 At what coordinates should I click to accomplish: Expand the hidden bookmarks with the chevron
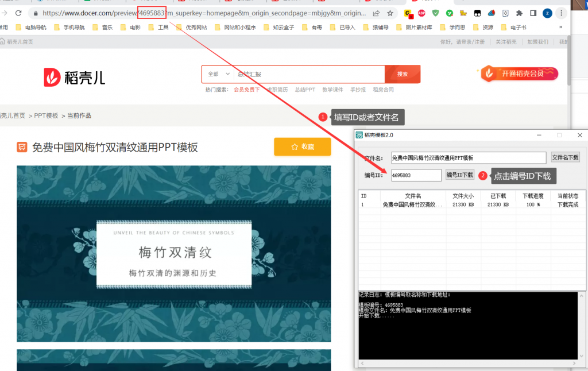pos(560,26)
